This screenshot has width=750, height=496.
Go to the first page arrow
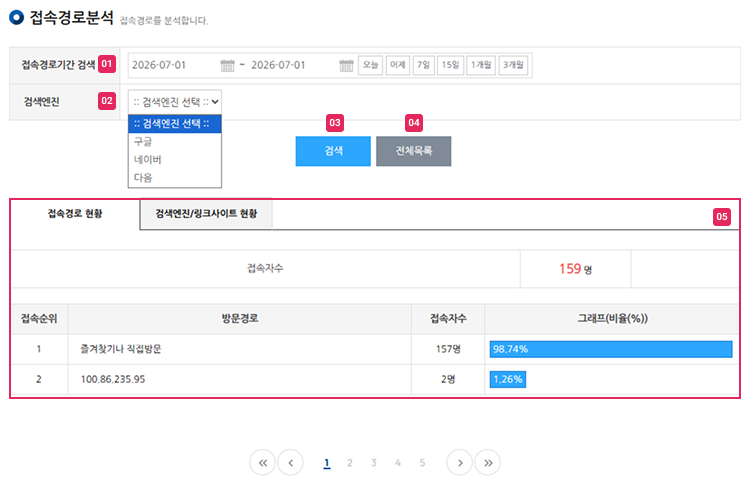[262, 463]
